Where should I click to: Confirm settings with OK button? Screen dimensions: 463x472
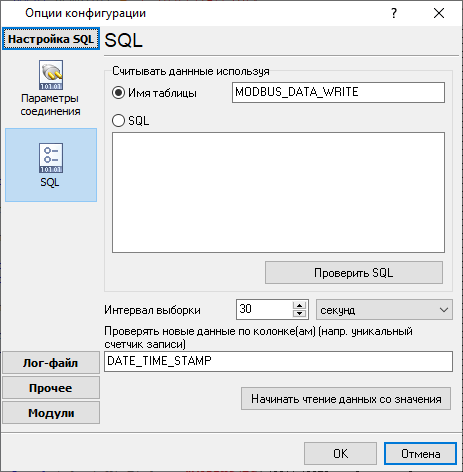tap(340, 454)
